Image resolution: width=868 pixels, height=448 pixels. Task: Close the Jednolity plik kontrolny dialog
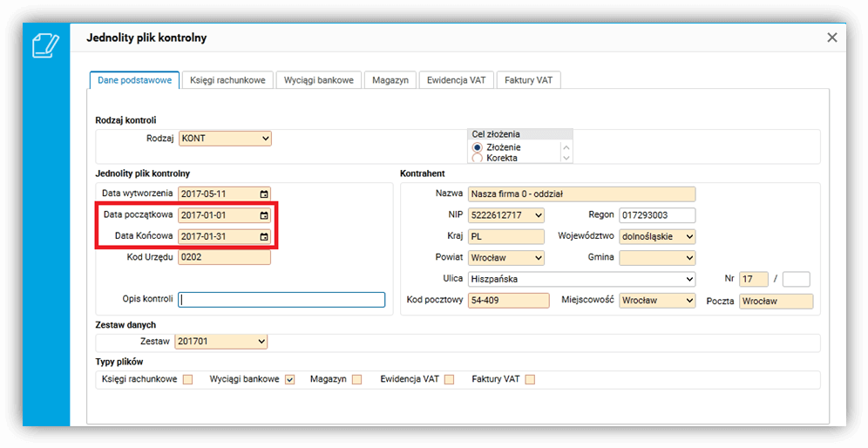tap(831, 37)
